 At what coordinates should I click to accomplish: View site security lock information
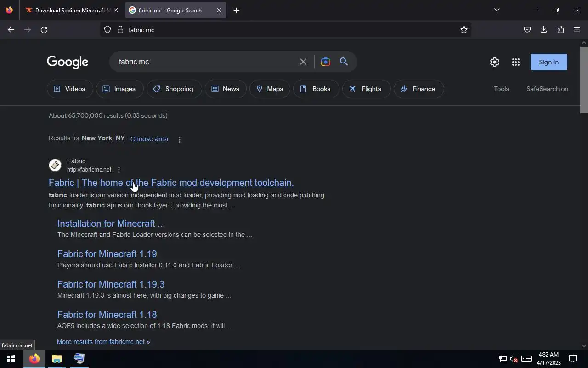point(120,30)
